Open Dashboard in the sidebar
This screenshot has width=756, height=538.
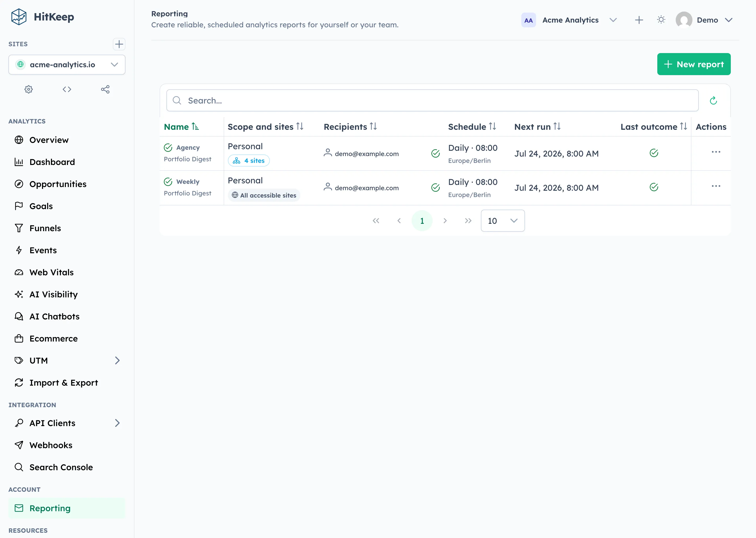pos(67,162)
